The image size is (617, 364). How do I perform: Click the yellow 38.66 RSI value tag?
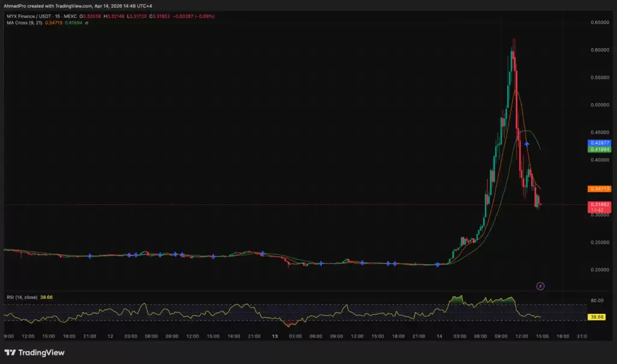point(597,316)
